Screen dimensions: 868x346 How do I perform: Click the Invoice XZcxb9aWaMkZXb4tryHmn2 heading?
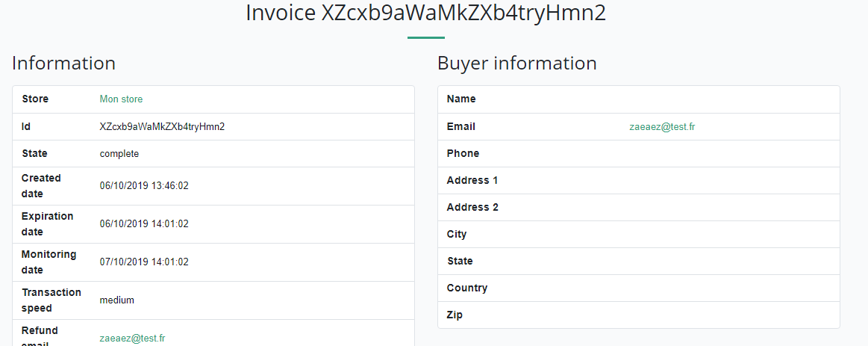(x=425, y=14)
